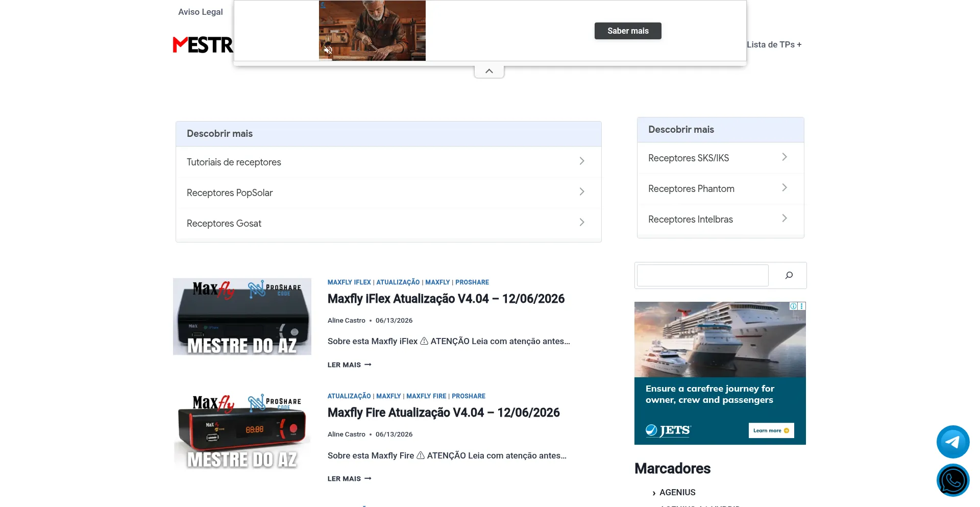Click Learn more on JETS ad
The width and height of the screenshot is (980, 507).
tap(771, 430)
